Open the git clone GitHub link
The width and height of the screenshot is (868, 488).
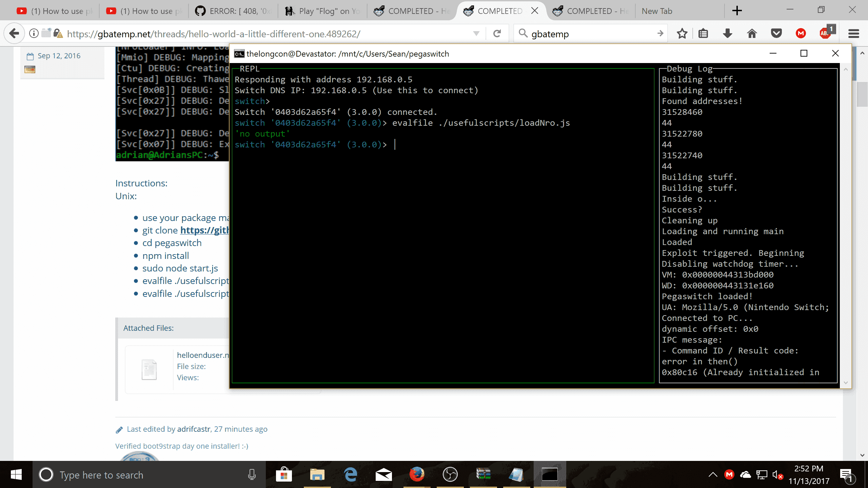click(x=205, y=230)
